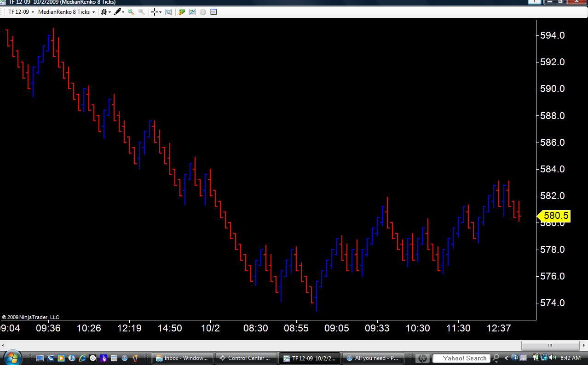Click the purple quick launch icon
The width and height of the screenshot is (588, 365).
(103, 358)
